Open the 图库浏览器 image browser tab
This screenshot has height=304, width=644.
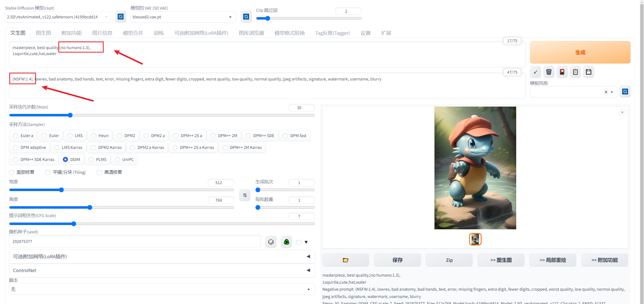pyautogui.click(x=251, y=33)
